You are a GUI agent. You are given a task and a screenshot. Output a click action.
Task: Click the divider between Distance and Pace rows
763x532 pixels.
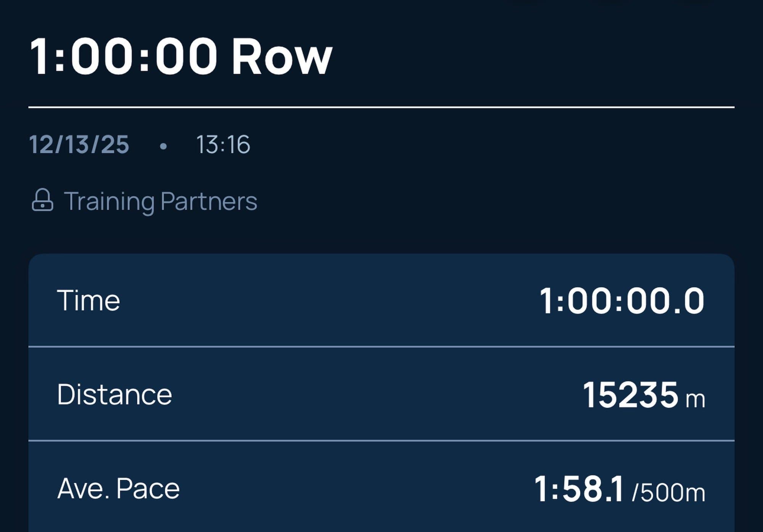pos(381,440)
